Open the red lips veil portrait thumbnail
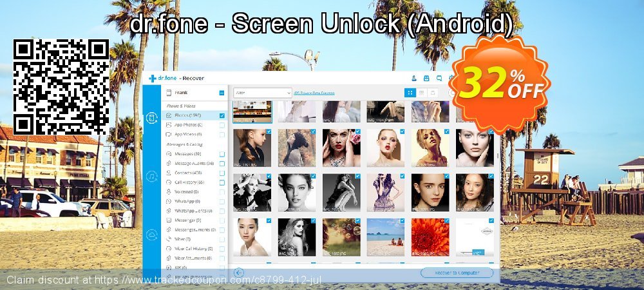This screenshot has height=290, width=644. (x=341, y=148)
